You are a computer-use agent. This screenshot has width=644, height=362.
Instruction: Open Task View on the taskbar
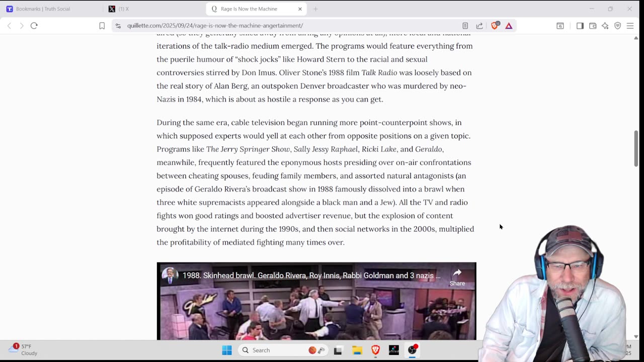pyautogui.click(x=338, y=350)
